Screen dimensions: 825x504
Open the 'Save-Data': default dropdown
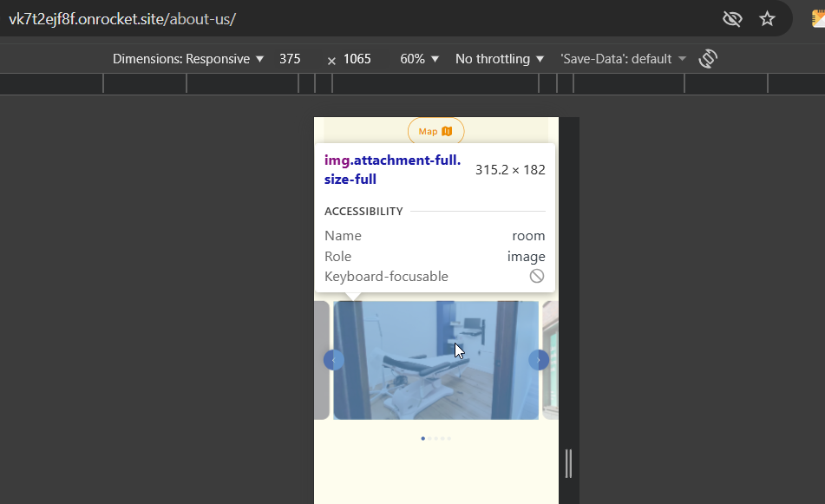coord(624,59)
